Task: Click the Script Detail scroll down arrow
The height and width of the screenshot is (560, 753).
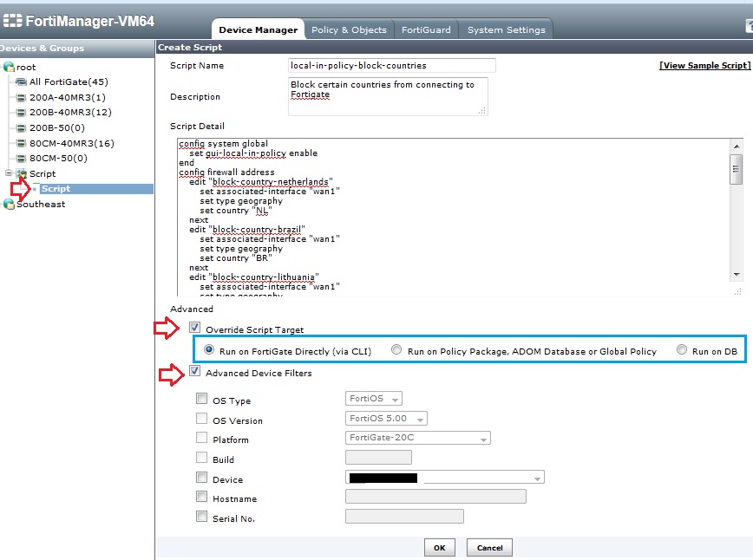Action: (737, 275)
